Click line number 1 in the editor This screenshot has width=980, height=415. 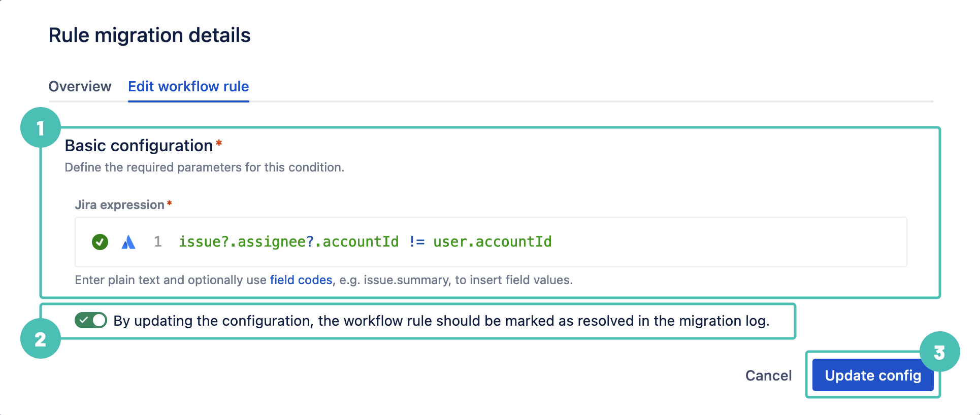158,242
